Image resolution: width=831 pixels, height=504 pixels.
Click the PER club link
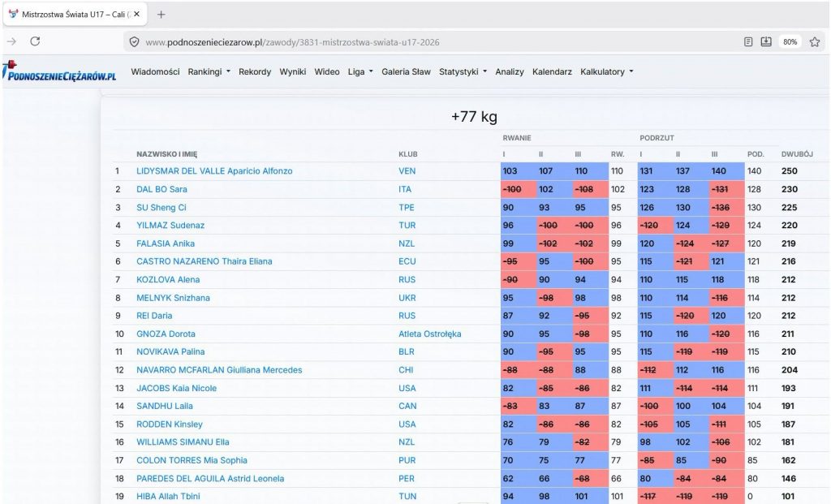[407, 478]
